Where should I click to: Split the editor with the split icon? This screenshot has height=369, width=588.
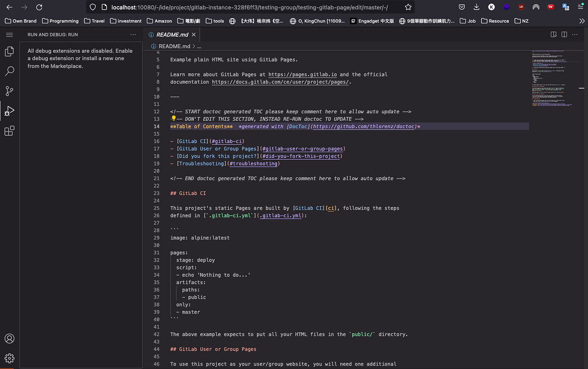click(564, 34)
